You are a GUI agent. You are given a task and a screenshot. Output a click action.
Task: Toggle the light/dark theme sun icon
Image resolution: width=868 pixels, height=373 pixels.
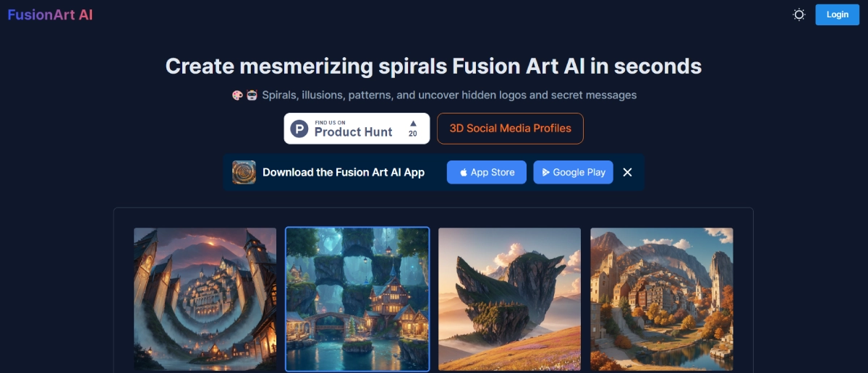point(799,14)
